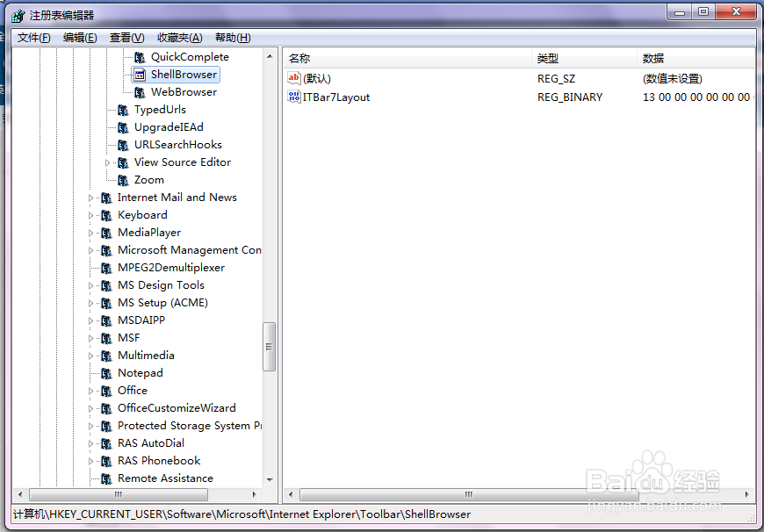Click the Internet Mail and News folder icon
764x532 pixels.
[107, 198]
